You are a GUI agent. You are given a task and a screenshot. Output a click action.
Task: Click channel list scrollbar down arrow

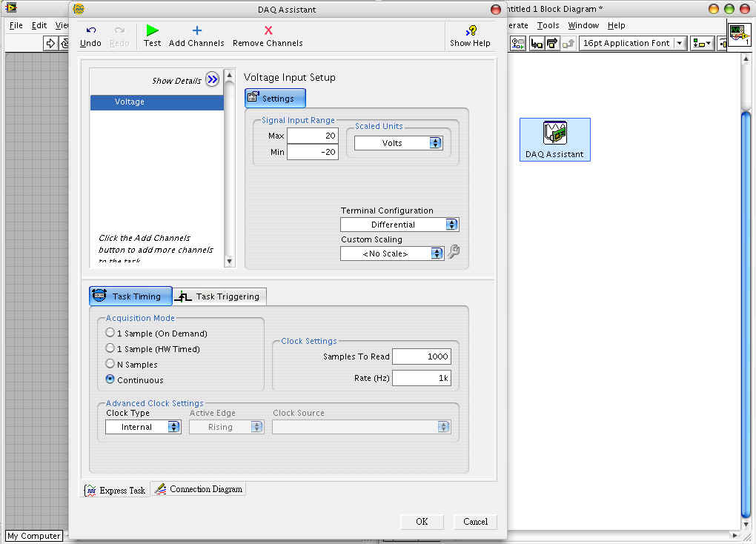click(230, 261)
